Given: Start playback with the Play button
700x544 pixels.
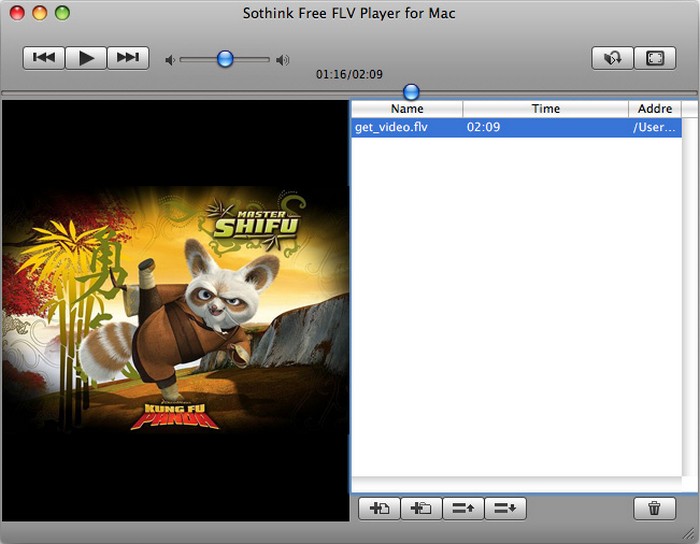Looking at the screenshot, I should coord(86,58).
